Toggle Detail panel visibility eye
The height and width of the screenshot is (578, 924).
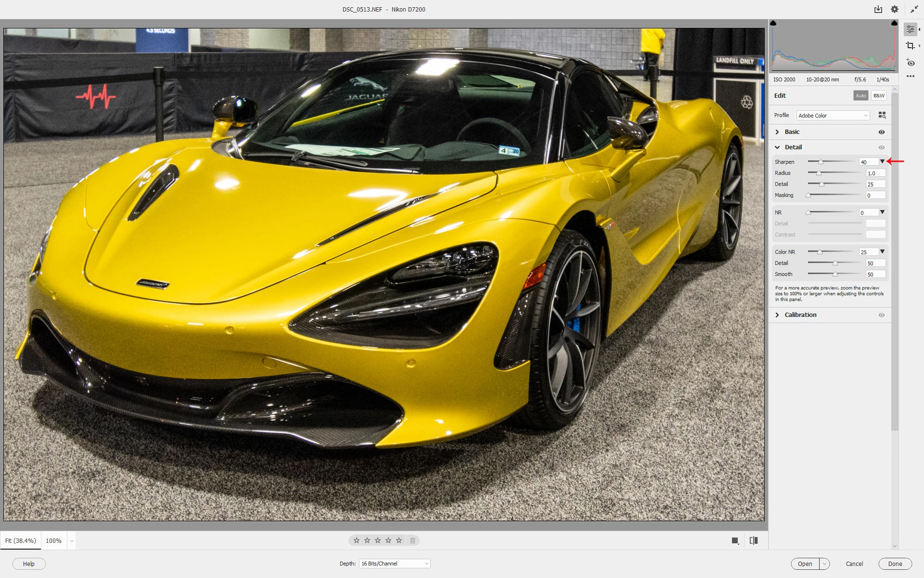882,147
